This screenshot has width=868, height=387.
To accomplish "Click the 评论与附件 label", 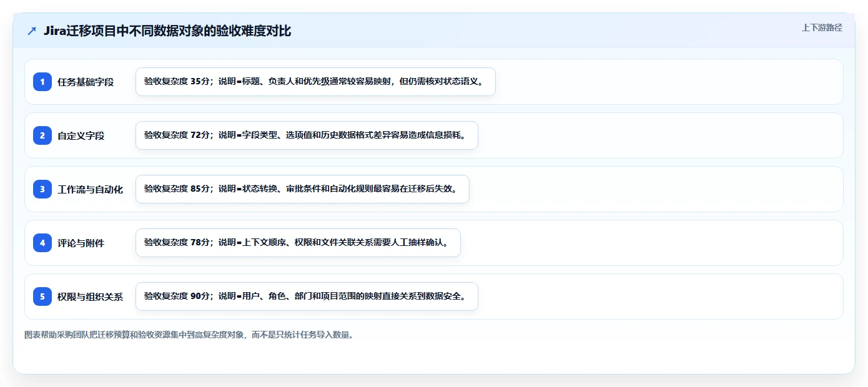I will point(81,243).
